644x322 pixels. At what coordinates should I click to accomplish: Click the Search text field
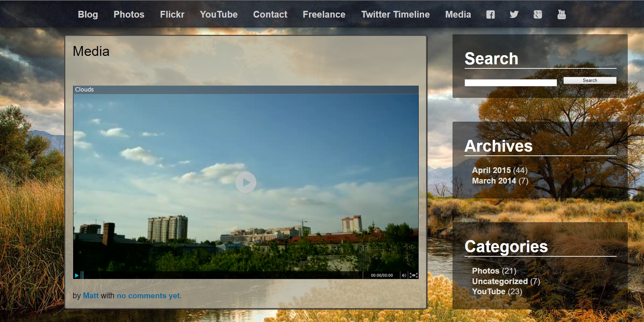(x=511, y=83)
